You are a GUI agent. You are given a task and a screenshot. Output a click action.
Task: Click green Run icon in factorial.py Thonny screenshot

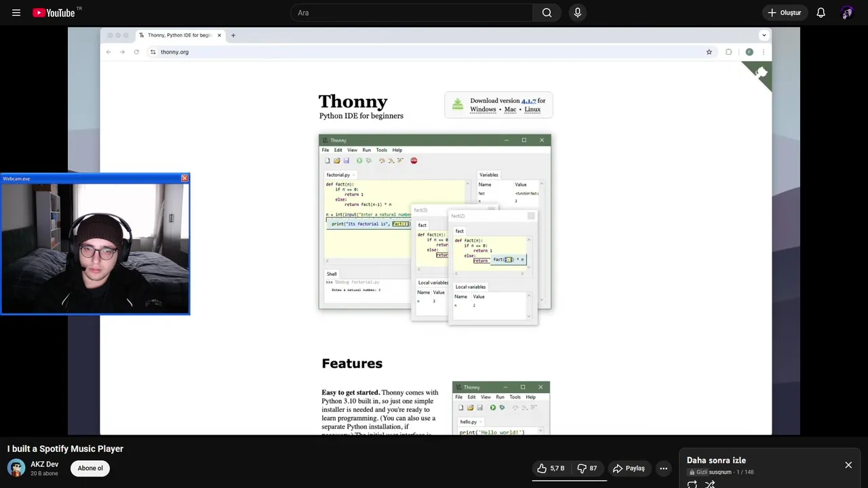click(359, 161)
